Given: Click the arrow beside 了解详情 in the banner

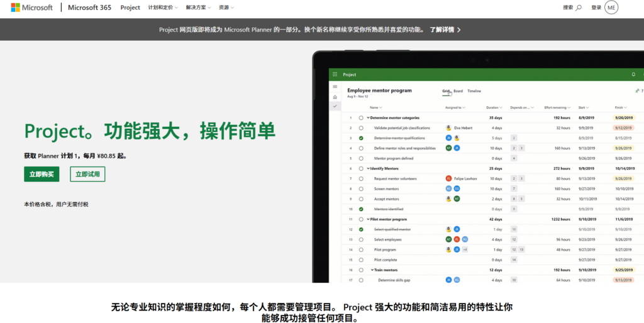Looking at the screenshot, I should [x=458, y=30].
